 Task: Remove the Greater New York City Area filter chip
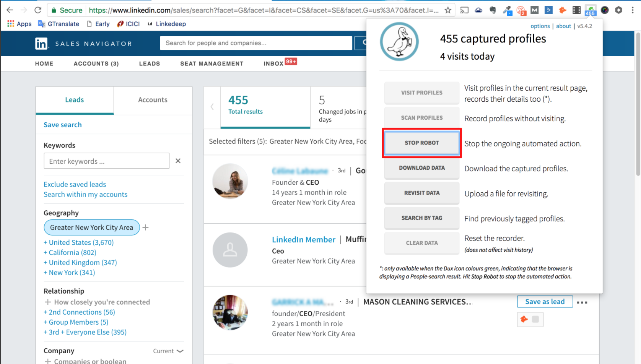coord(91,227)
